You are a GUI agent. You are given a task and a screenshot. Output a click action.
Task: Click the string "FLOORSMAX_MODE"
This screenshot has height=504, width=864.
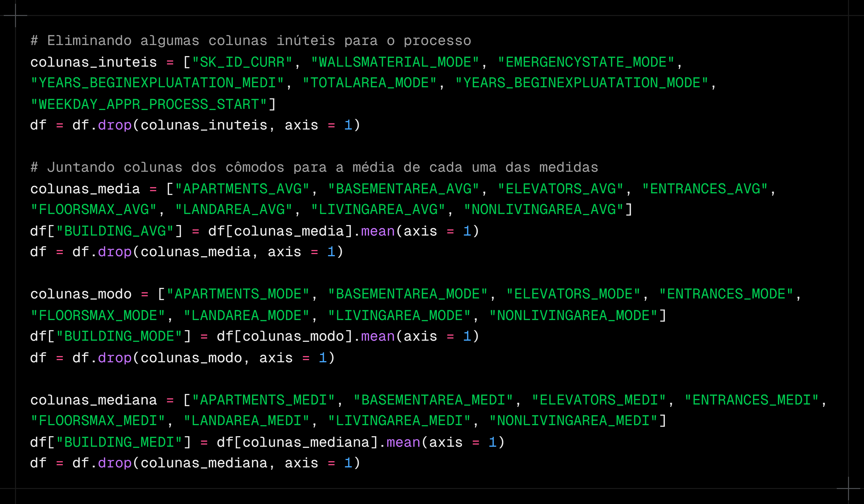[98, 316]
